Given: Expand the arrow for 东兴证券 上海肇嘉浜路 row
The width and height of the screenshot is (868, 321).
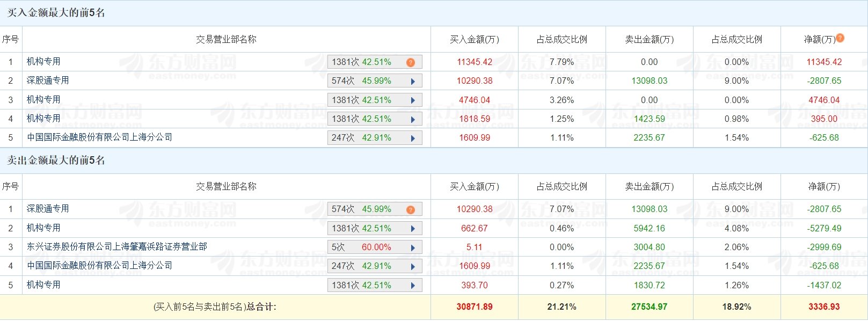Looking at the screenshot, I should click(413, 247).
